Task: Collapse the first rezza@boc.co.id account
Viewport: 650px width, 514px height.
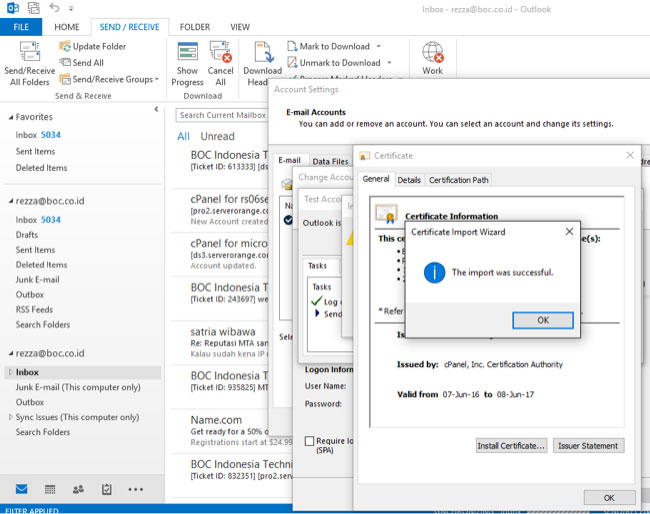Action: [x=11, y=201]
